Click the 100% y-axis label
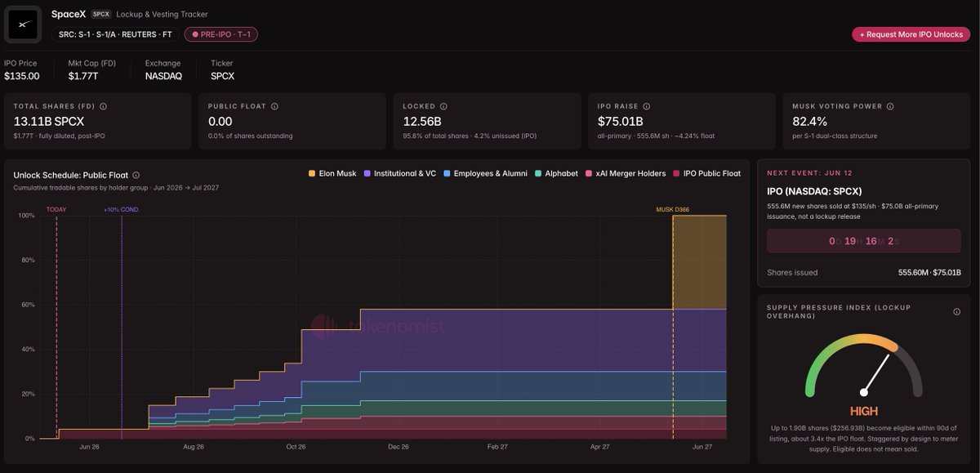The height and width of the screenshot is (473, 980). (27, 216)
